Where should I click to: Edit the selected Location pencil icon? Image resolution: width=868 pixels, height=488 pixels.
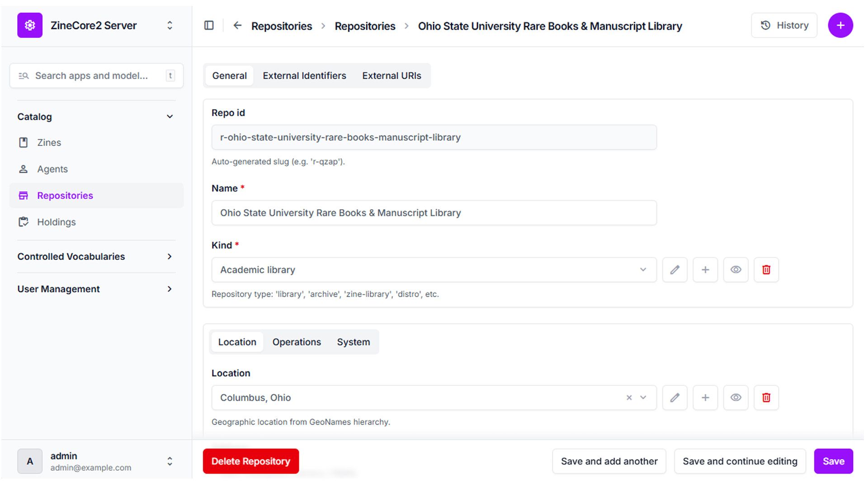point(675,398)
